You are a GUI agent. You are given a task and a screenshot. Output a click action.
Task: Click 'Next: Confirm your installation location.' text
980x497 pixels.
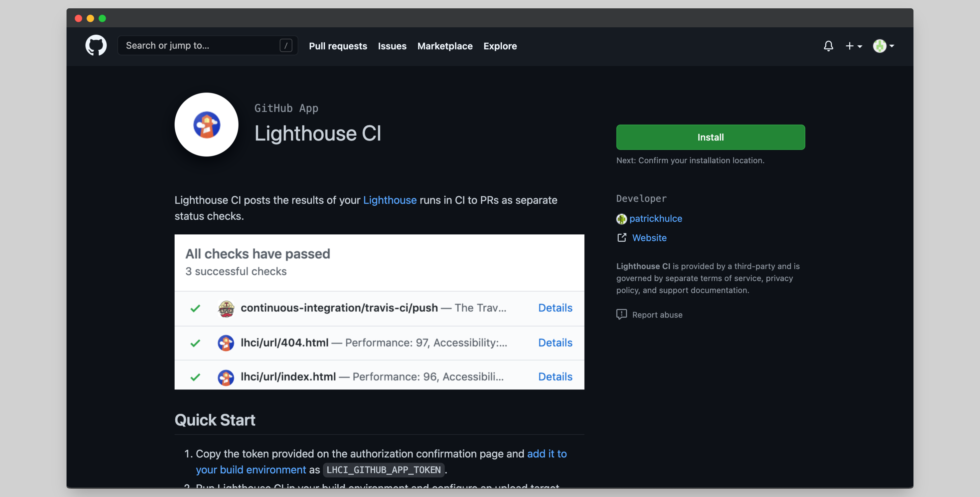(x=690, y=160)
